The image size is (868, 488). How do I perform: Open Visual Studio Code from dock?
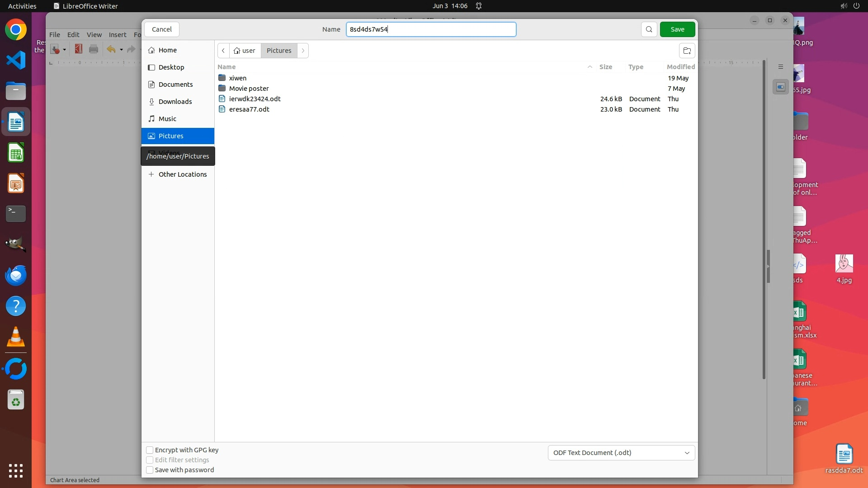(16, 61)
